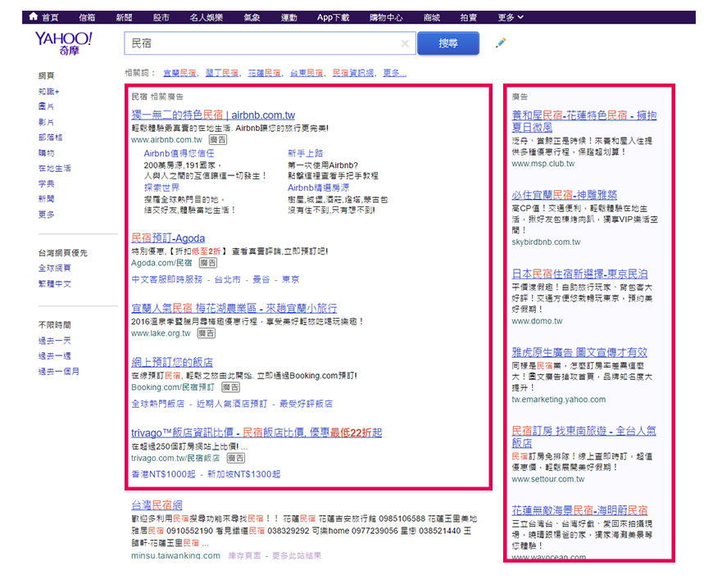Click the 香港NT$1000起 trivago sitelink
713x588 pixels.
pos(163,474)
